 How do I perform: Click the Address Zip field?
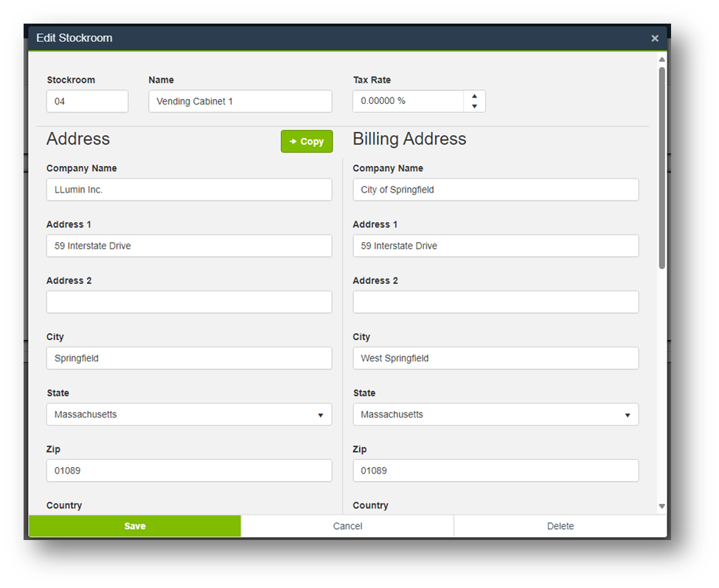pos(189,471)
